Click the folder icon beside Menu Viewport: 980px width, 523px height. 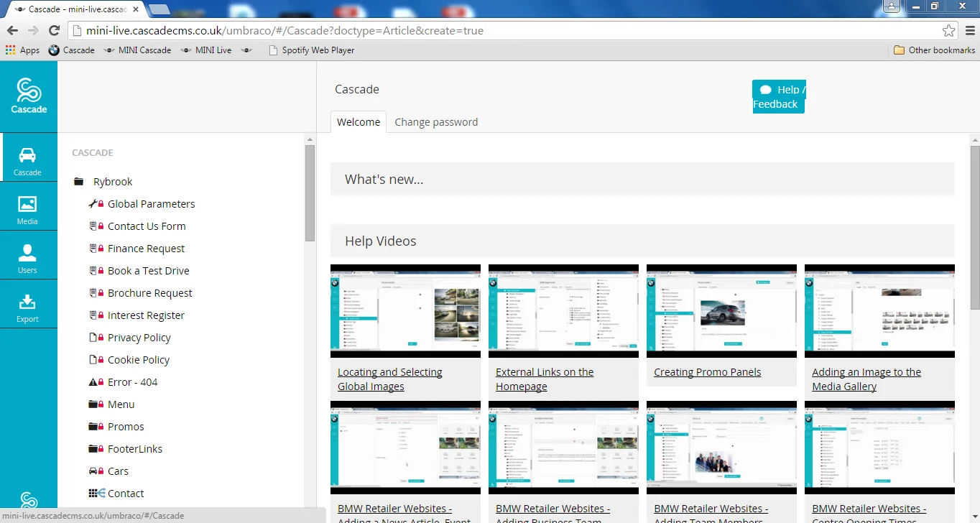(93, 404)
